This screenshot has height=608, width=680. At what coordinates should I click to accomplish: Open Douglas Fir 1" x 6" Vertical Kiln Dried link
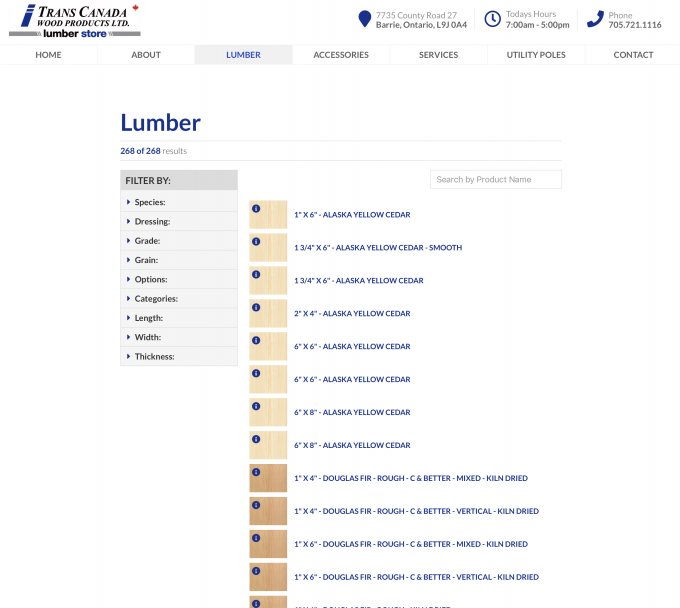[416, 578]
